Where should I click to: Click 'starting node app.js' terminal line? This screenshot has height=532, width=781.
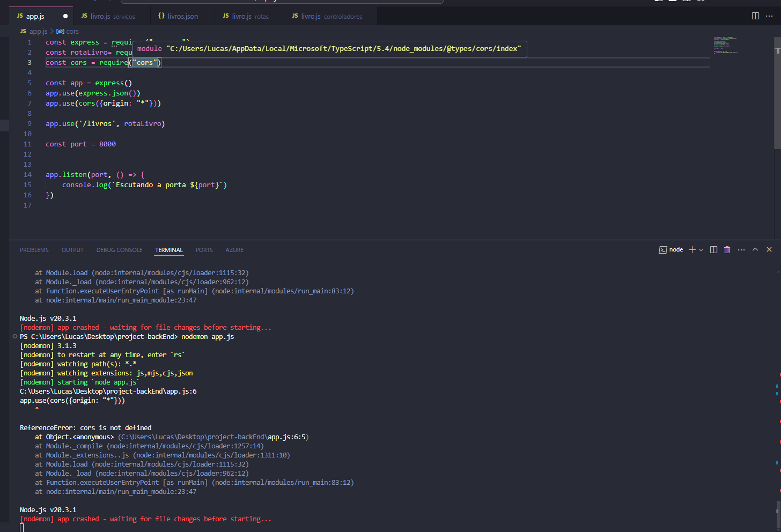tap(79, 382)
